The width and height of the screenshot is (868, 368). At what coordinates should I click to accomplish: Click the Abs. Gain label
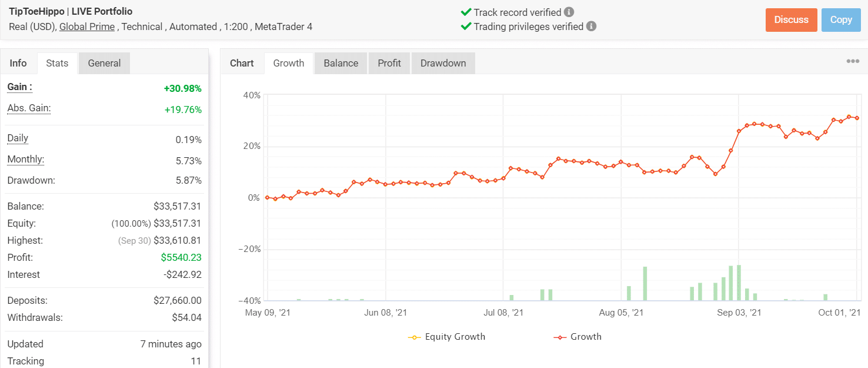[29, 108]
